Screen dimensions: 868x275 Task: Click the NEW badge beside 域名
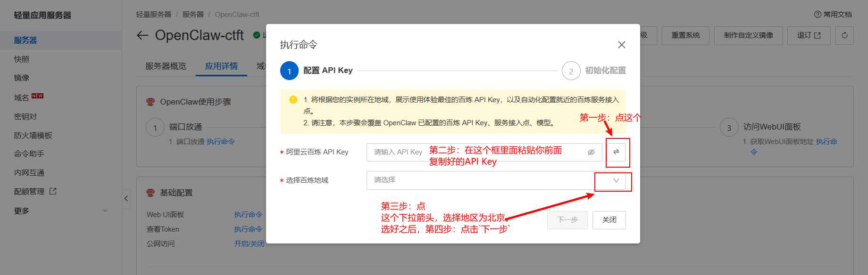[37, 96]
